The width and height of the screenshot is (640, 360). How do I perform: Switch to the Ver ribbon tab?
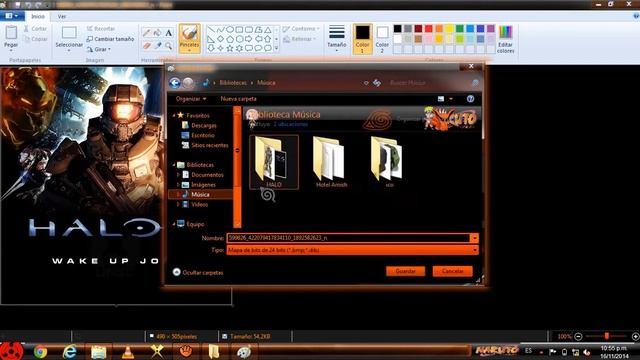62,16
